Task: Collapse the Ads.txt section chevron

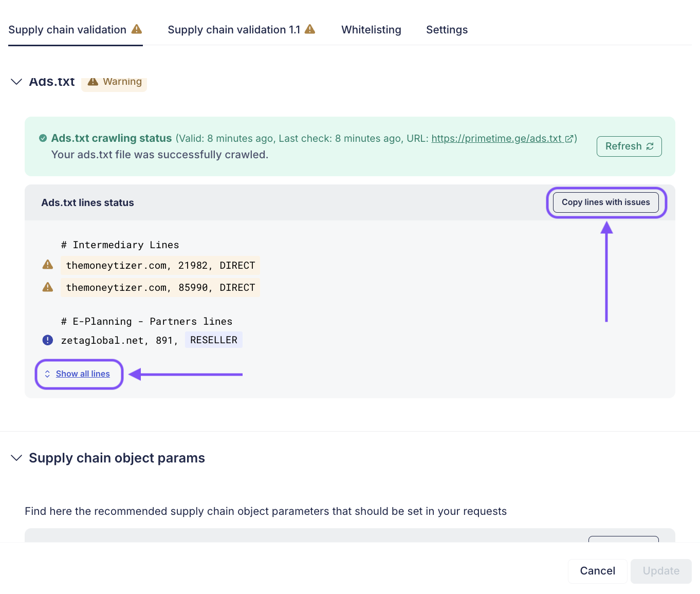Action: coord(16,82)
